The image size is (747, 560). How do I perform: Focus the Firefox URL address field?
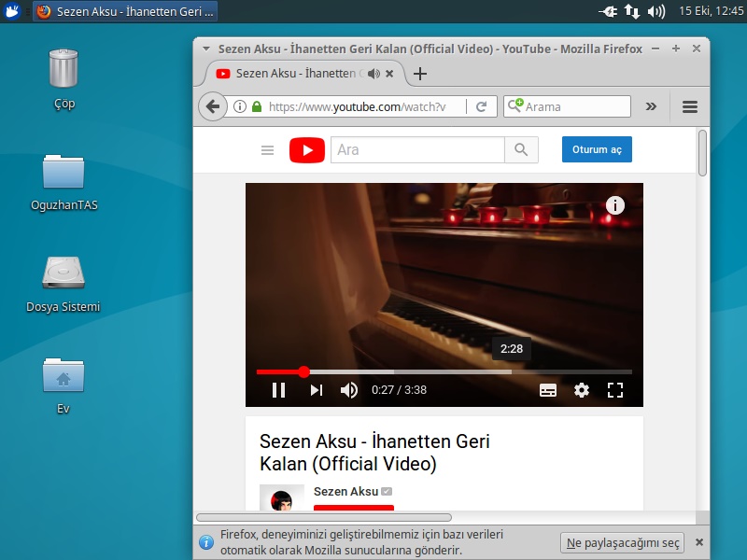[x=358, y=106]
